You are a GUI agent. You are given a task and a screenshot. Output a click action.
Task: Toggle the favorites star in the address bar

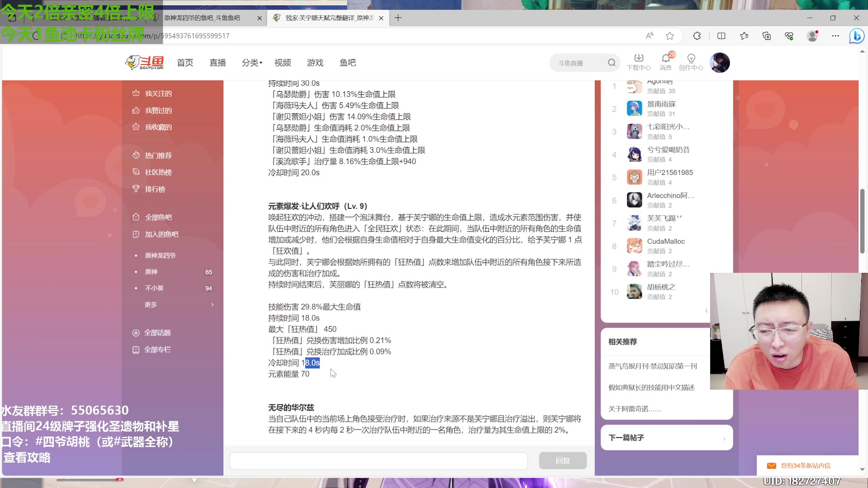coord(670,36)
